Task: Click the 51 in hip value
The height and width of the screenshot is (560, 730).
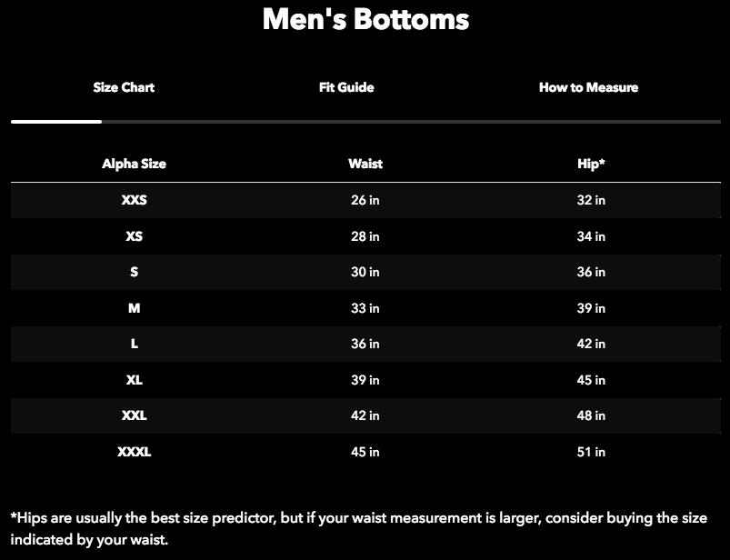Action: pos(591,452)
